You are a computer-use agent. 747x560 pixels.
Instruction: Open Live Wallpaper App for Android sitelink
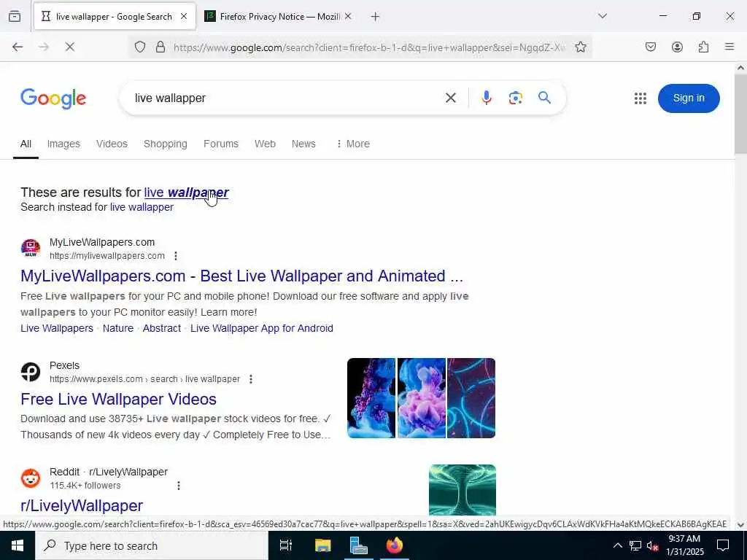pyautogui.click(x=262, y=329)
